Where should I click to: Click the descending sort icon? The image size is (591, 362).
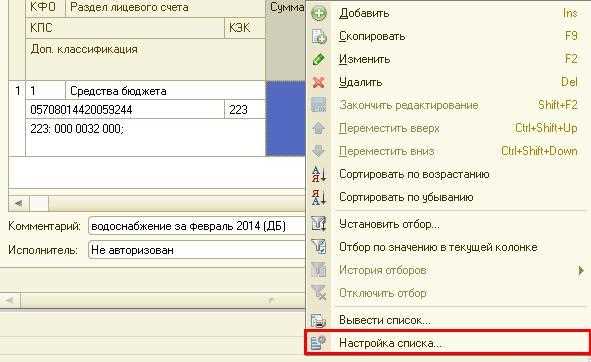point(319,197)
